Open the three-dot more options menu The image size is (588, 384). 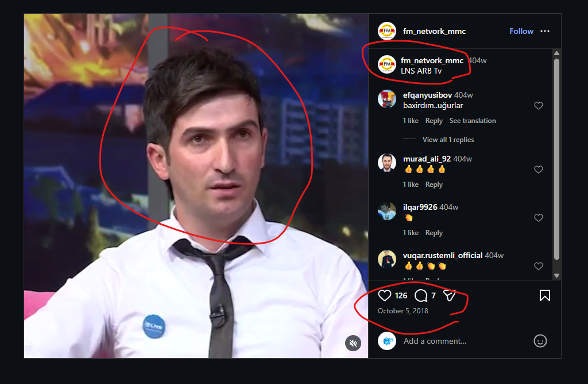545,31
